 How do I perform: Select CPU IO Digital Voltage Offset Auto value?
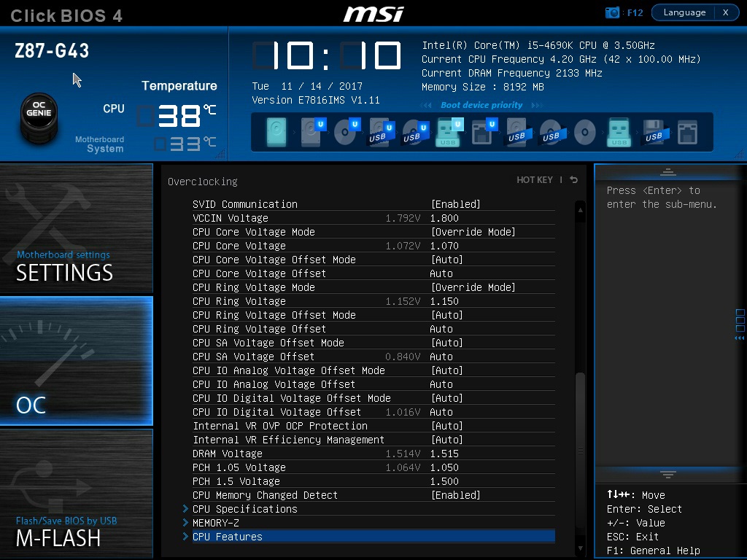click(x=441, y=412)
